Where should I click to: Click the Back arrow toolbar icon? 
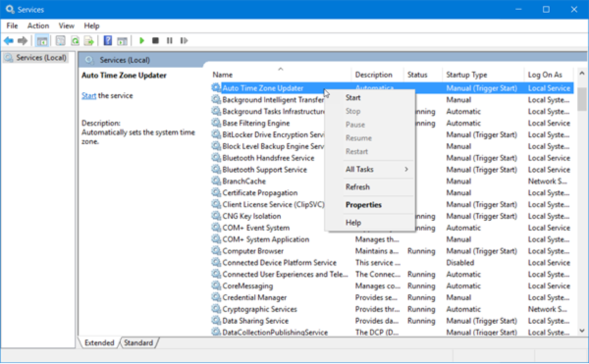[x=9, y=41]
